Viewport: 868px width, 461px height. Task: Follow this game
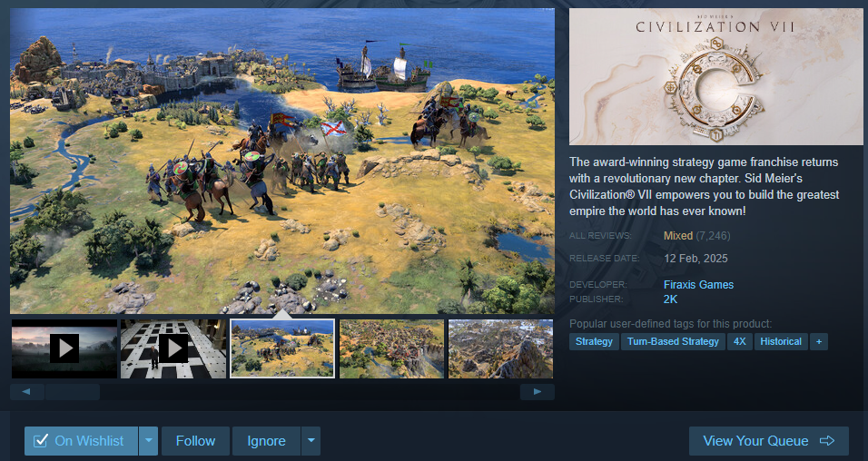click(x=195, y=441)
